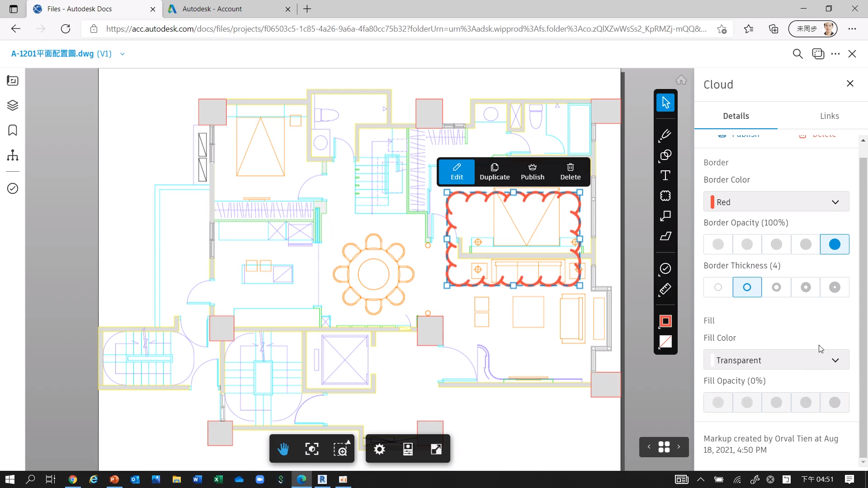This screenshot has height=488, width=868.
Task: Open the Properties panel icon in viewer toolbar
Action: [408, 449]
